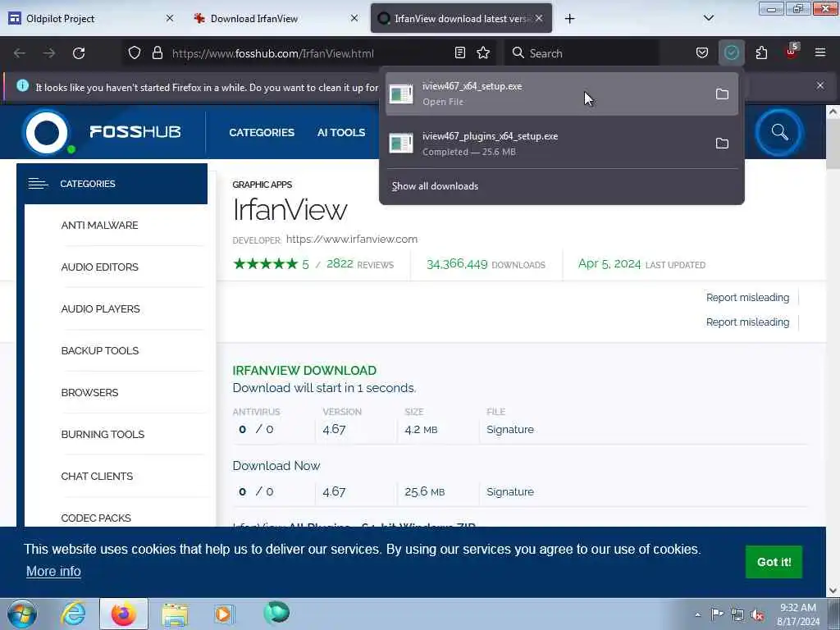Image resolution: width=840 pixels, height=630 pixels.
Task: Click the forward navigation arrow
Action: coord(49,53)
